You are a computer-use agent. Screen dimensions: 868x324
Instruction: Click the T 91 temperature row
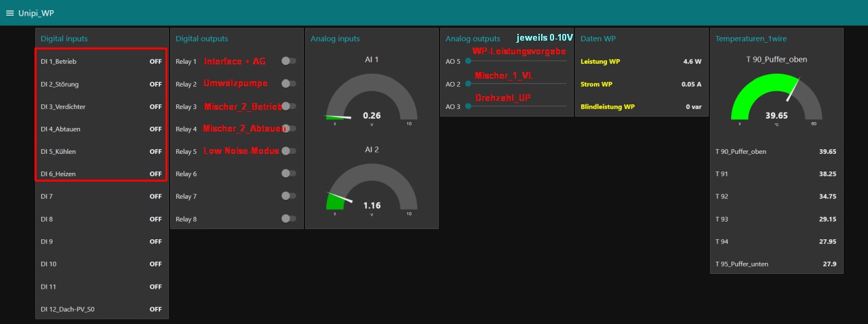coord(776,174)
